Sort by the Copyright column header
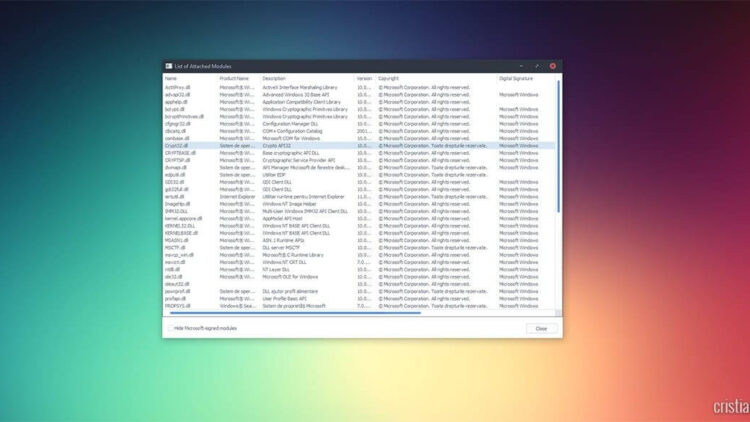Screen dimensions: 750x422 pos(388,78)
